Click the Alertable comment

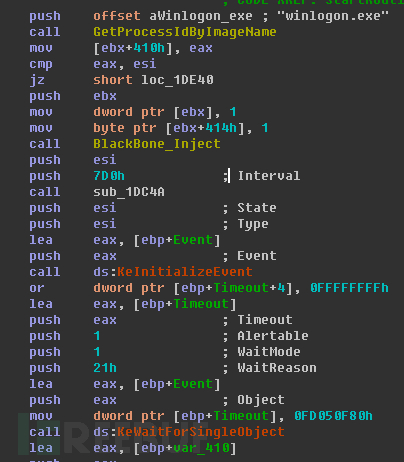tap(273, 336)
